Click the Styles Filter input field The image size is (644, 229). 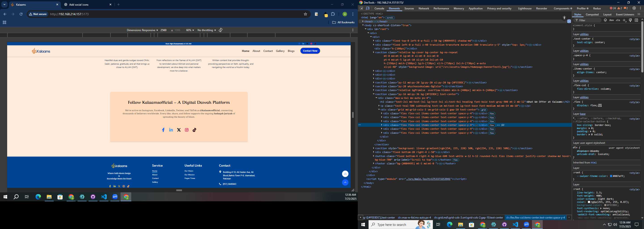587,20
